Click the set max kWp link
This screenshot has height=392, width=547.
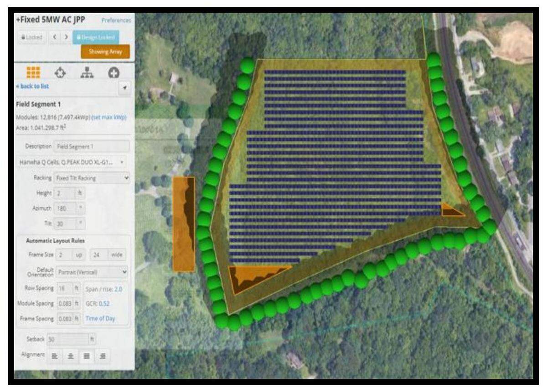tap(109, 118)
